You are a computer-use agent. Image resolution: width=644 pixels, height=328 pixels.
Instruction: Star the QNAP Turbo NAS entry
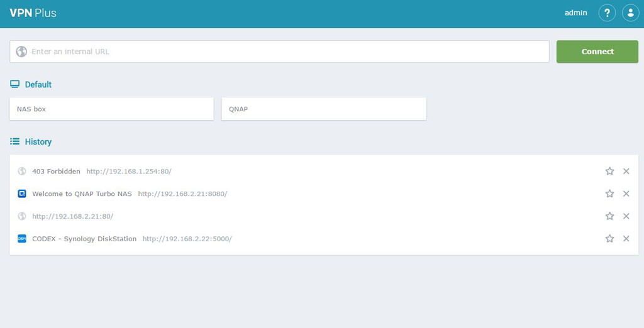point(609,194)
